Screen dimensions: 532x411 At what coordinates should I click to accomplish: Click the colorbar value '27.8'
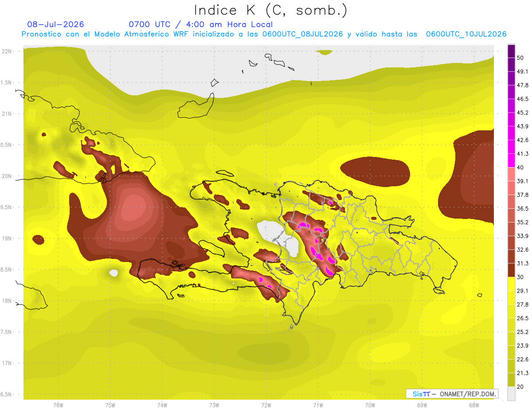pos(523,305)
